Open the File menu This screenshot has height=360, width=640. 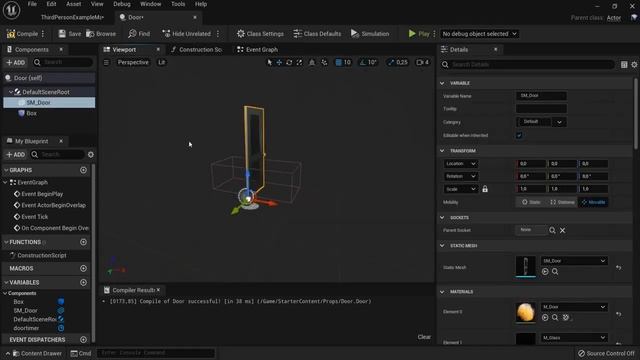[32, 4]
